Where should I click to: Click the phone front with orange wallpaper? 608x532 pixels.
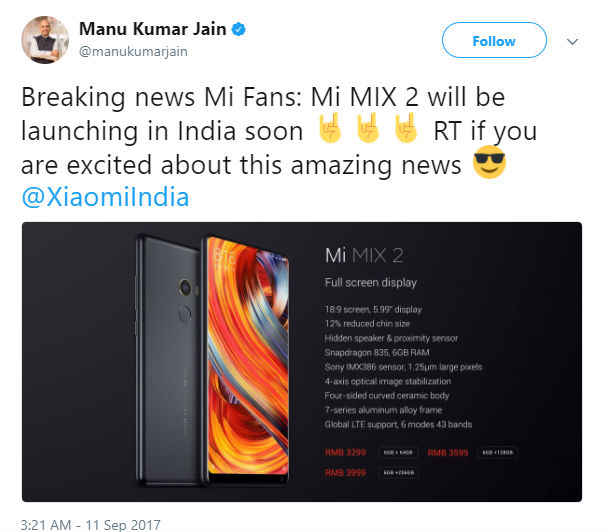coord(247,358)
